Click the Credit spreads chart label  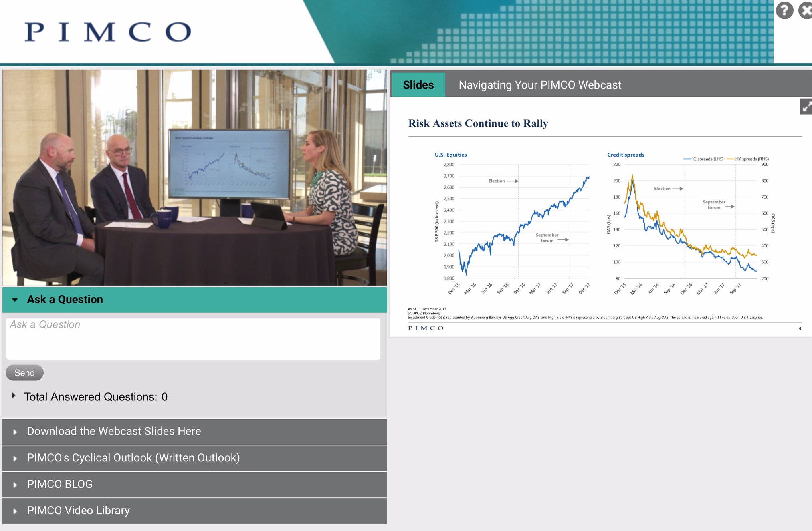pyautogui.click(x=626, y=155)
